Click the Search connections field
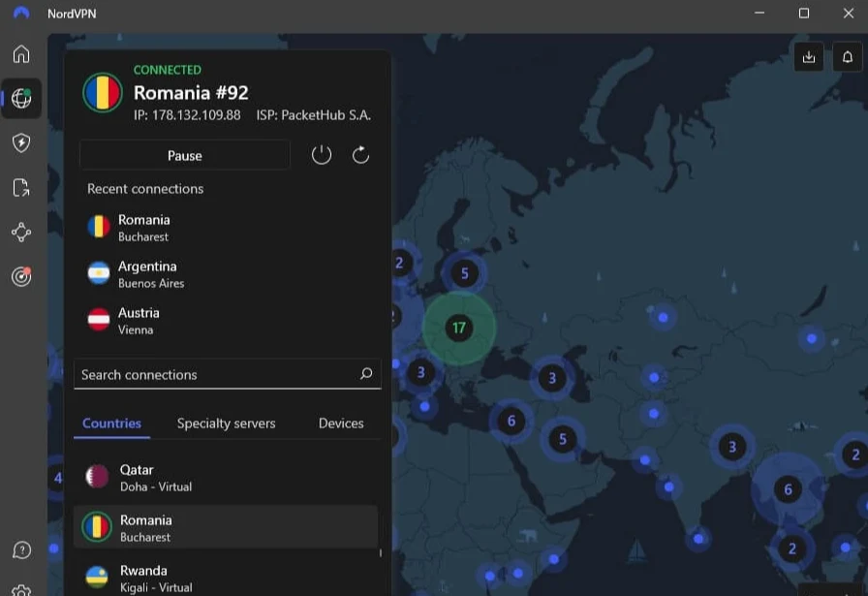The image size is (868, 596). [x=218, y=374]
